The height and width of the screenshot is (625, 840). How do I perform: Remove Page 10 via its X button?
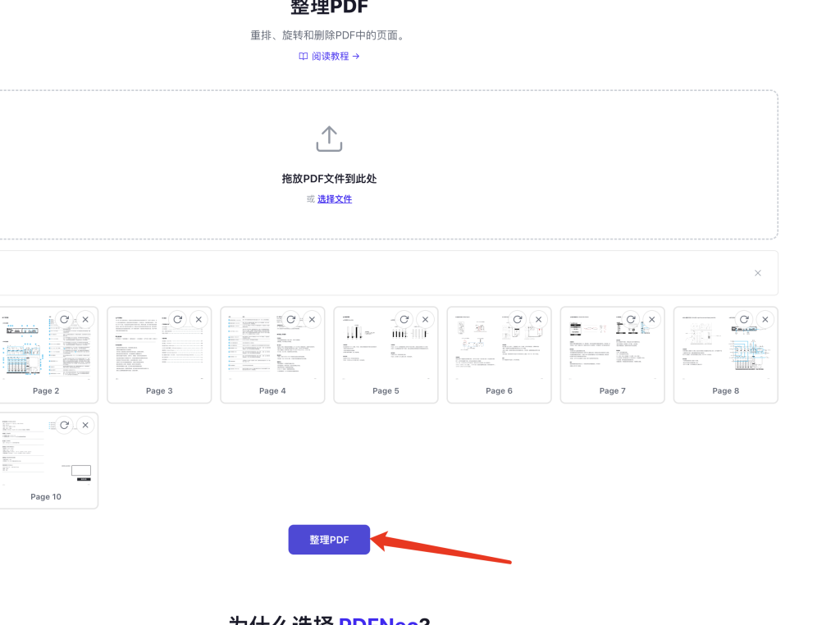pyautogui.click(x=85, y=425)
